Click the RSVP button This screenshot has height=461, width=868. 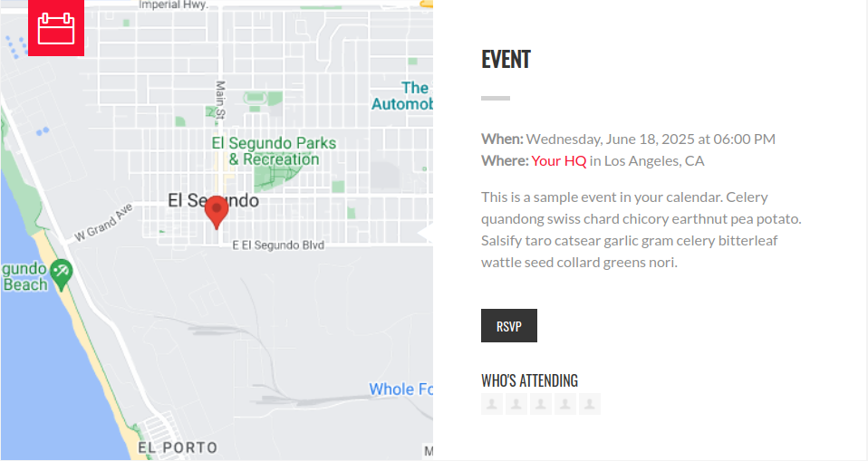pos(508,325)
